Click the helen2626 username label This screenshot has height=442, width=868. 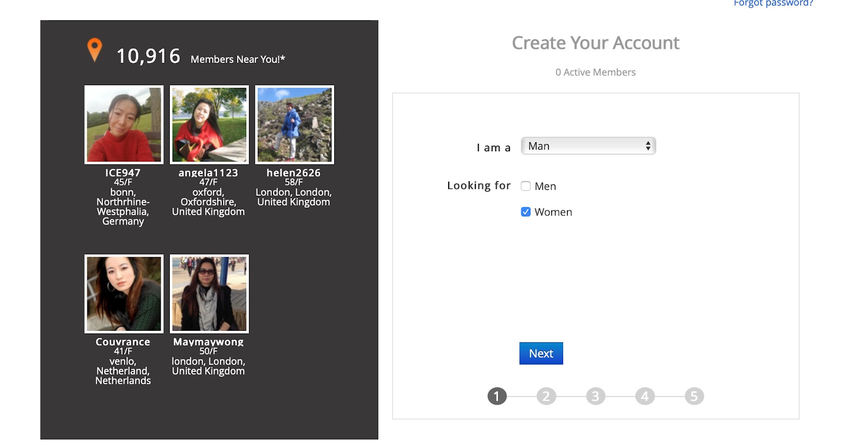pyautogui.click(x=293, y=172)
